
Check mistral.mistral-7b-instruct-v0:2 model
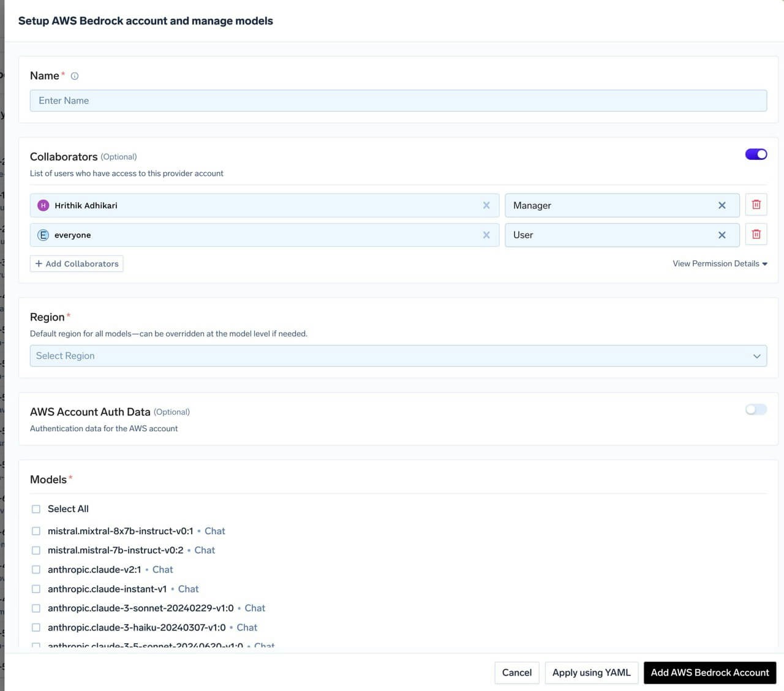pyautogui.click(x=36, y=550)
